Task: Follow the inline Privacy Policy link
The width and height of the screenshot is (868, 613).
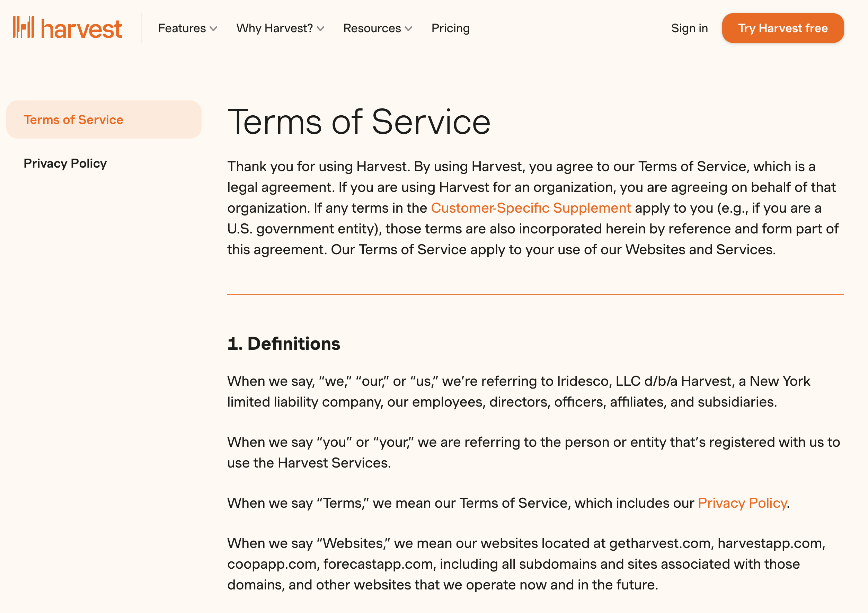Action: pyautogui.click(x=742, y=503)
